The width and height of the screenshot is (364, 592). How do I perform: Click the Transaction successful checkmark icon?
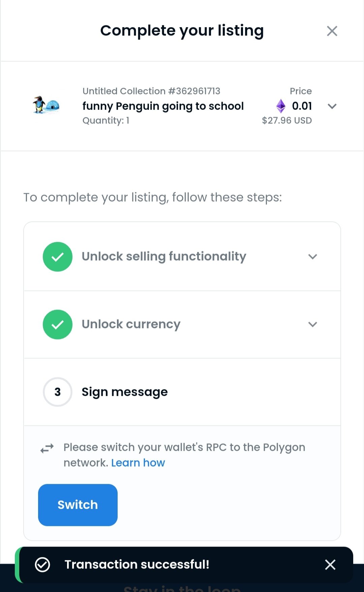tap(42, 564)
